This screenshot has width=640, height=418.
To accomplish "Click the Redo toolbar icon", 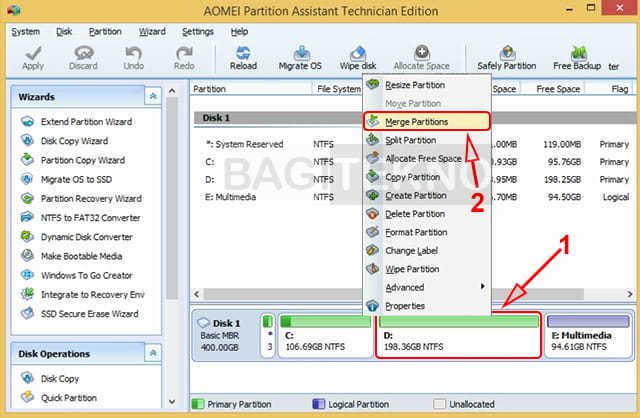I will (184, 58).
